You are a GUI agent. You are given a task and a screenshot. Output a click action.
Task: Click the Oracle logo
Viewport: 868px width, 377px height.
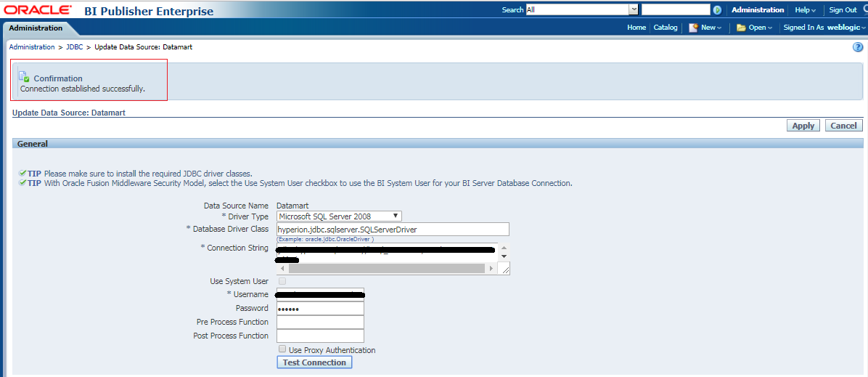pyautogui.click(x=38, y=10)
